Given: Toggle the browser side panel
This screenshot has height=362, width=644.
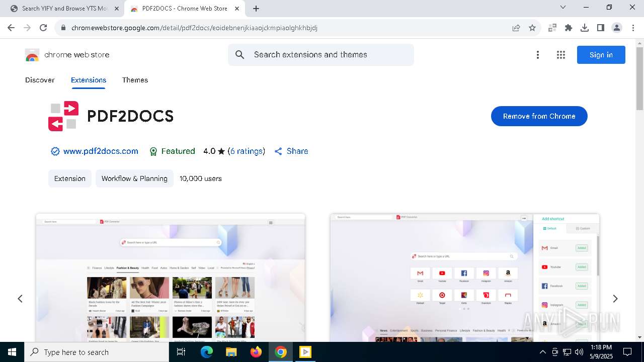Looking at the screenshot, I should [601, 28].
